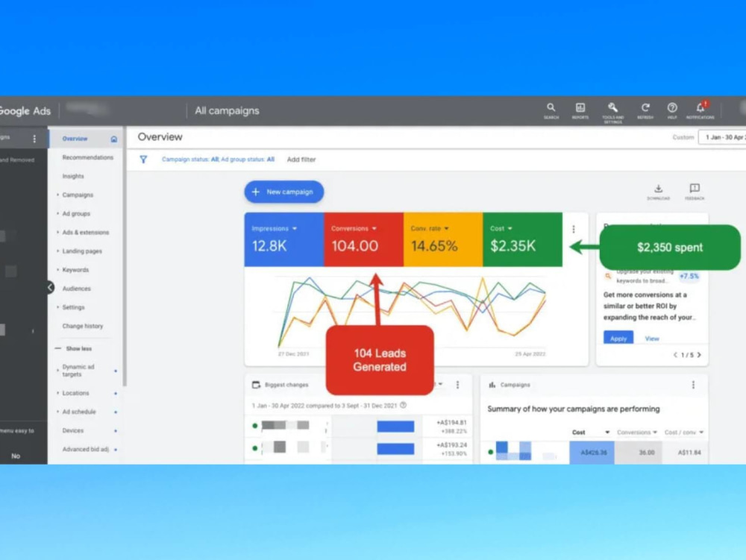Click the +A$193.24 change value
This screenshot has height=560, width=746.
[x=451, y=445]
